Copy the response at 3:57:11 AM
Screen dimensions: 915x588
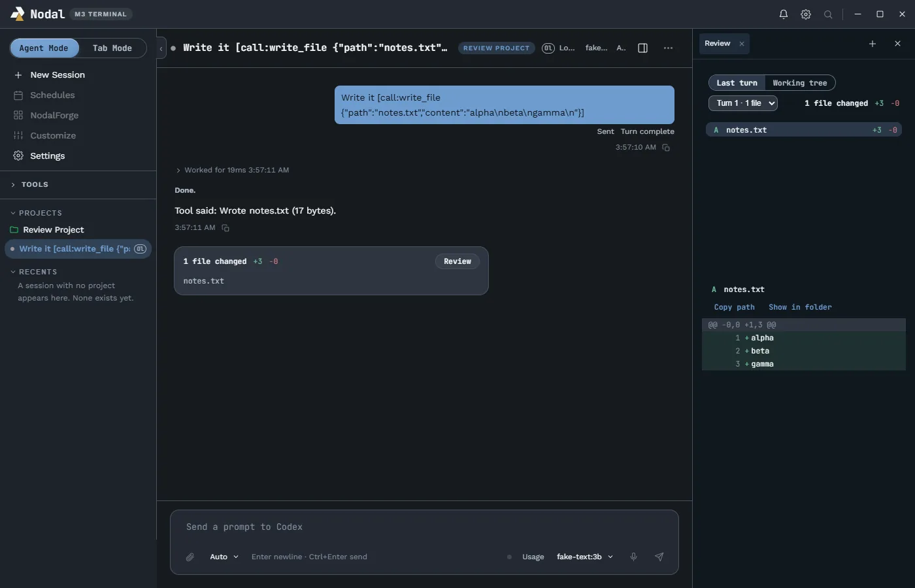point(225,228)
